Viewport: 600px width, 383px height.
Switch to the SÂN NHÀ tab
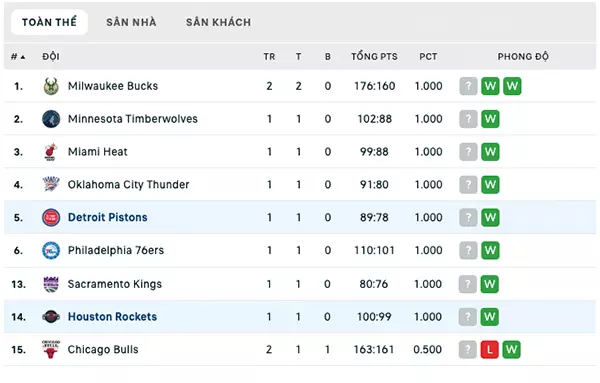pos(131,22)
